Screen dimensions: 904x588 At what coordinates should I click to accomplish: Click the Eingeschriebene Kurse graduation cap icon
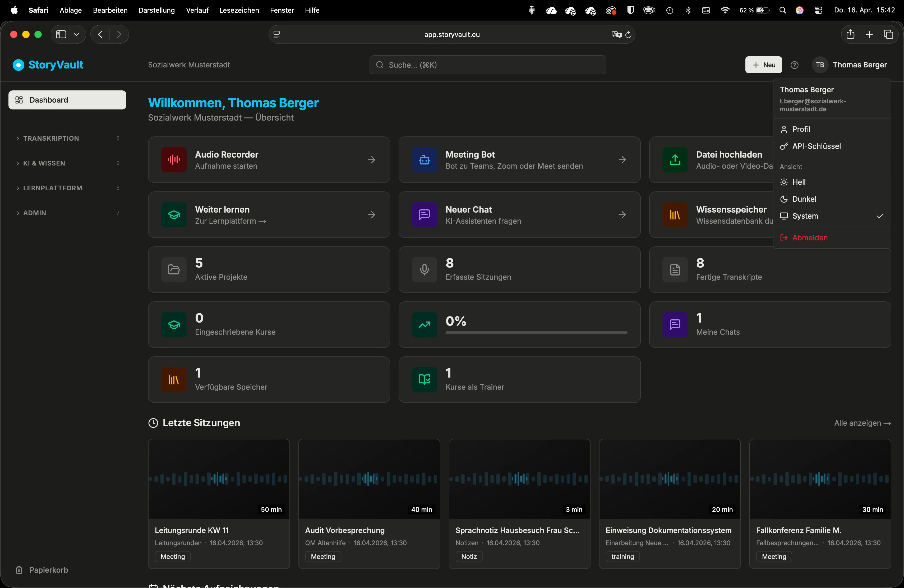pos(174,325)
